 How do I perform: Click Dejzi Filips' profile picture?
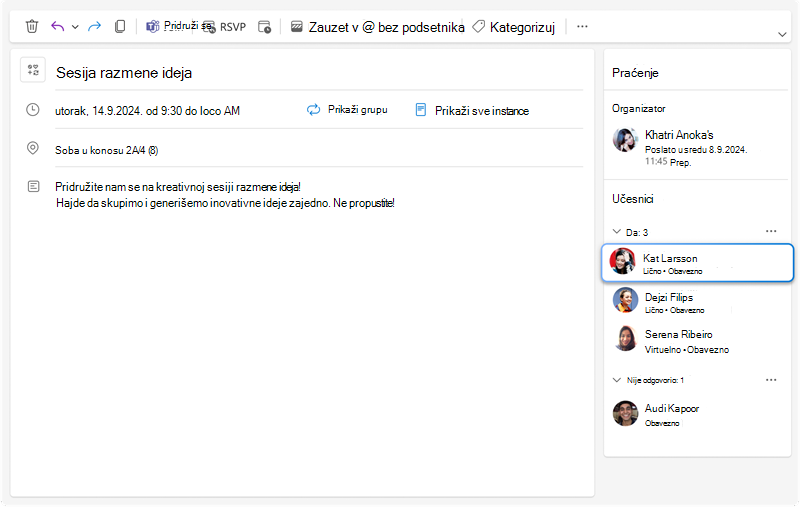coord(625,300)
